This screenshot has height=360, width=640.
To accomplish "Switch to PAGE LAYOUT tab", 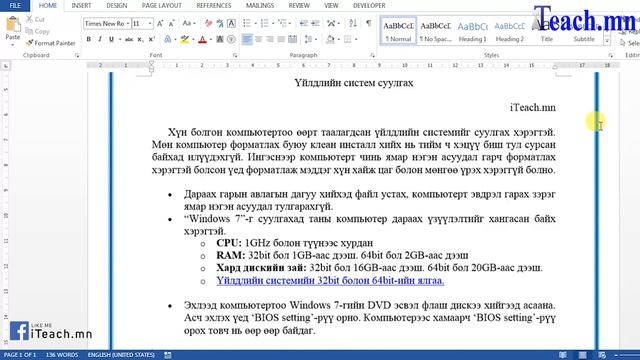I will [162, 5].
